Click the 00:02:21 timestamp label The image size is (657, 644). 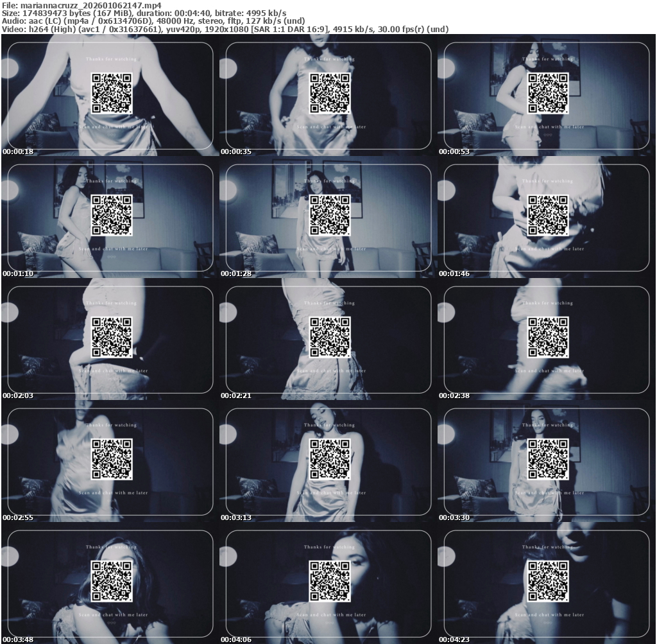(x=236, y=396)
